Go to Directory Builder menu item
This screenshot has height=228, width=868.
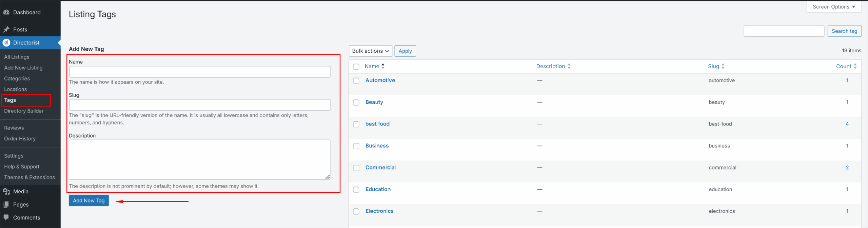point(24,111)
